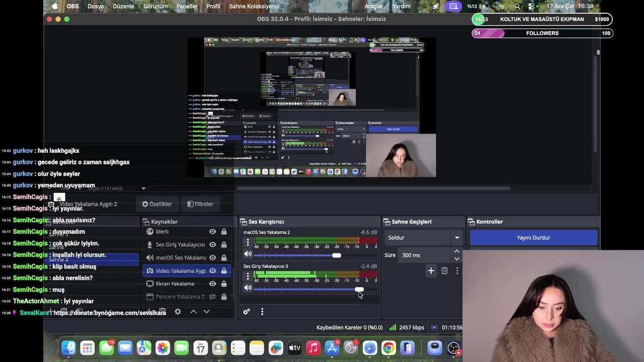Open Finder from the Dock

[69, 348]
